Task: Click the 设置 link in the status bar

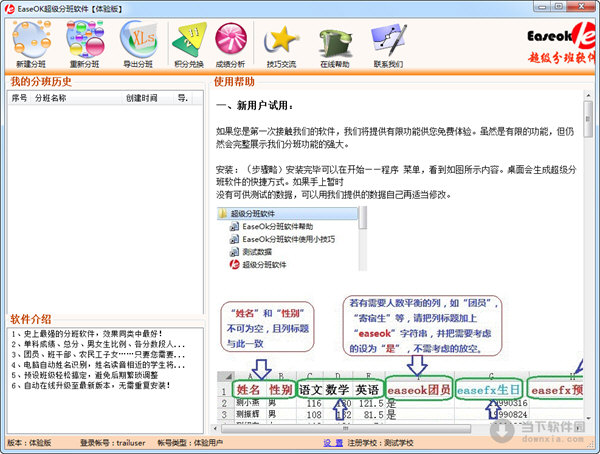Action: pyautogui.click(x=333, y=443)
